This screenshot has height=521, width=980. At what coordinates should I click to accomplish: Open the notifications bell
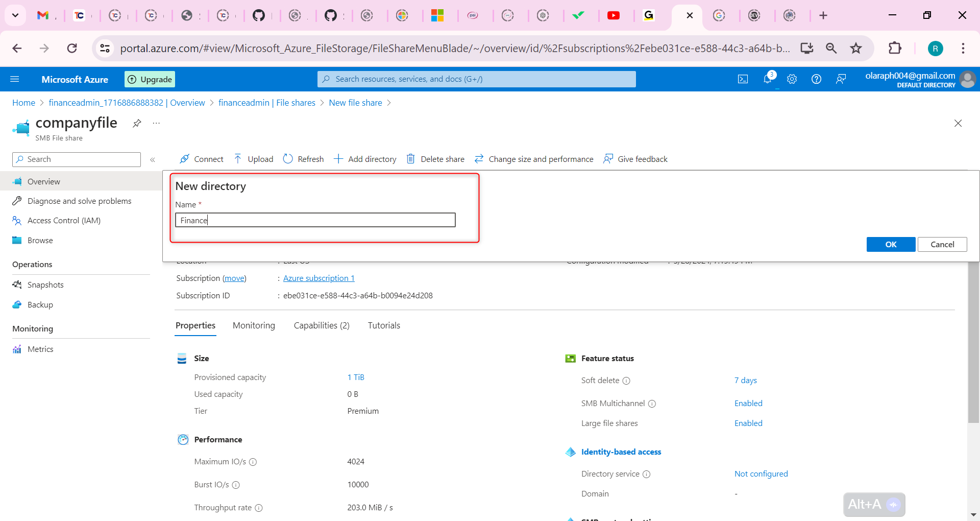[767, 79]
